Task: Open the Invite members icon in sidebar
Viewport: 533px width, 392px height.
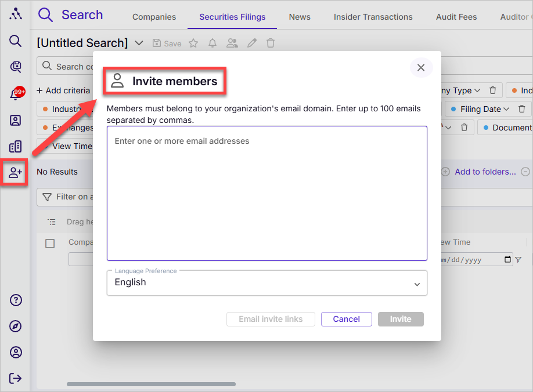Action: pos(15,172)
